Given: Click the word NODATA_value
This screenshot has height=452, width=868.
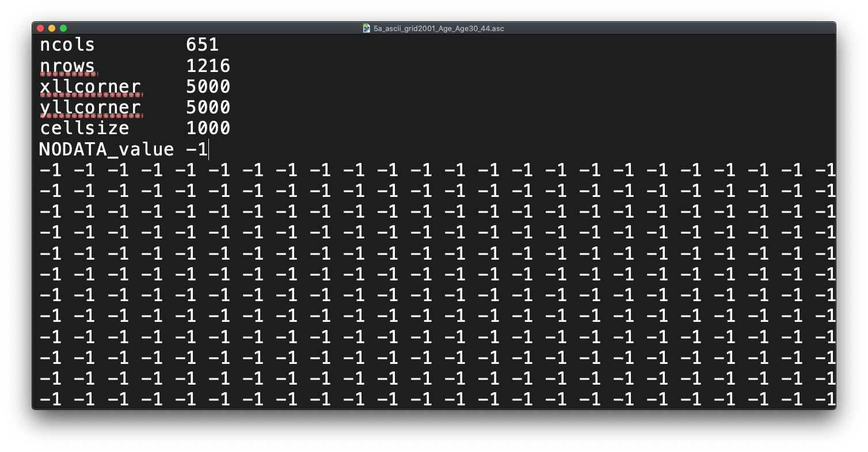Looking at the screenshot, I should [106, 150].
